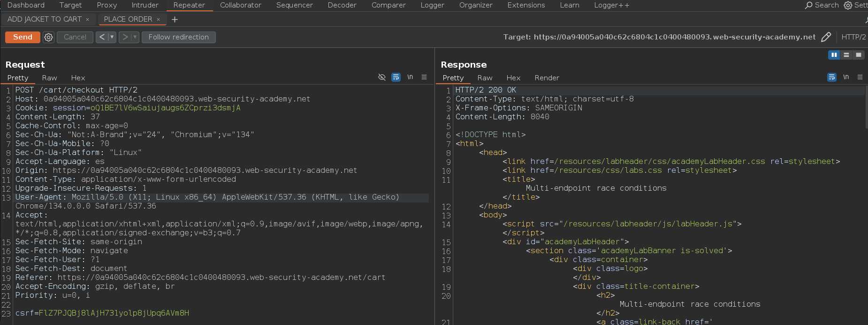Viewport: 868px width, 325px height.
Task: Go to the Logger tab
Action: [x=432, y=5]
